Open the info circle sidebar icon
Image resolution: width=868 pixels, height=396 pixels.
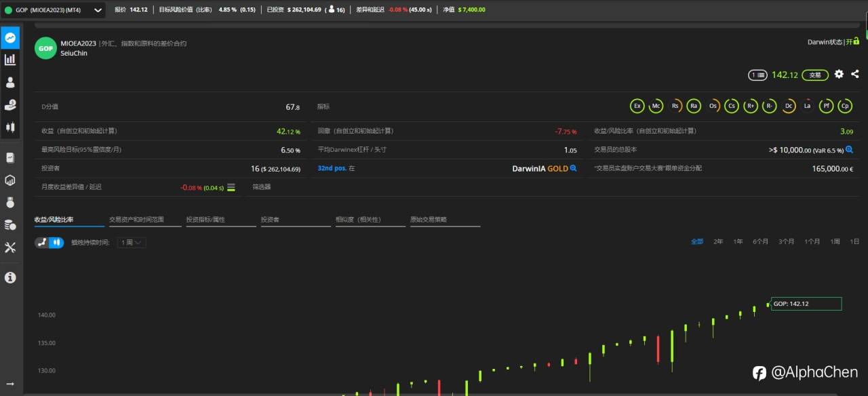pyautogui.click(x=10, y=277)
